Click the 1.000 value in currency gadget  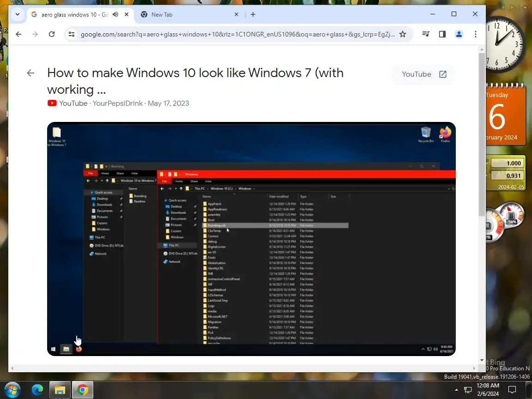(508, 163)
